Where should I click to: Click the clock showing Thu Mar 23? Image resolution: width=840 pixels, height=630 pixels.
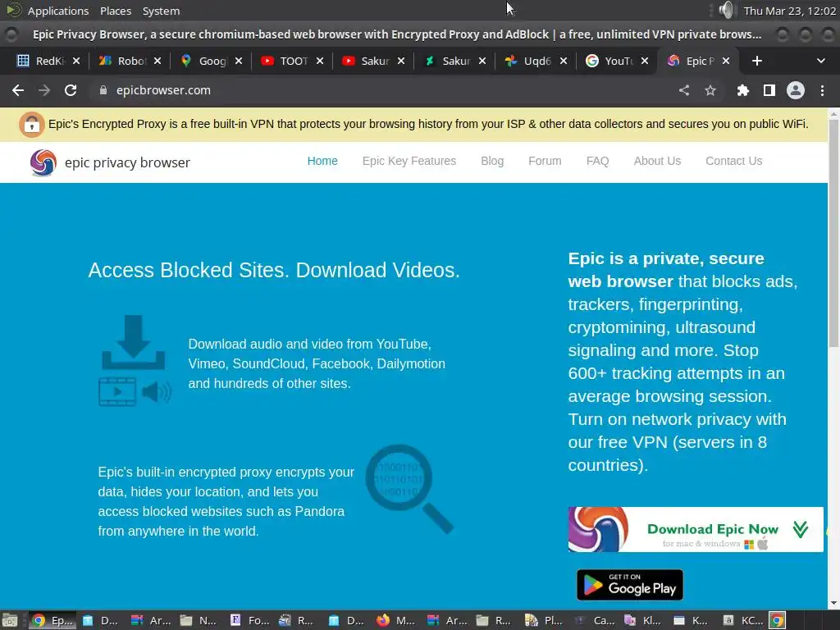[x=790, y=11]
